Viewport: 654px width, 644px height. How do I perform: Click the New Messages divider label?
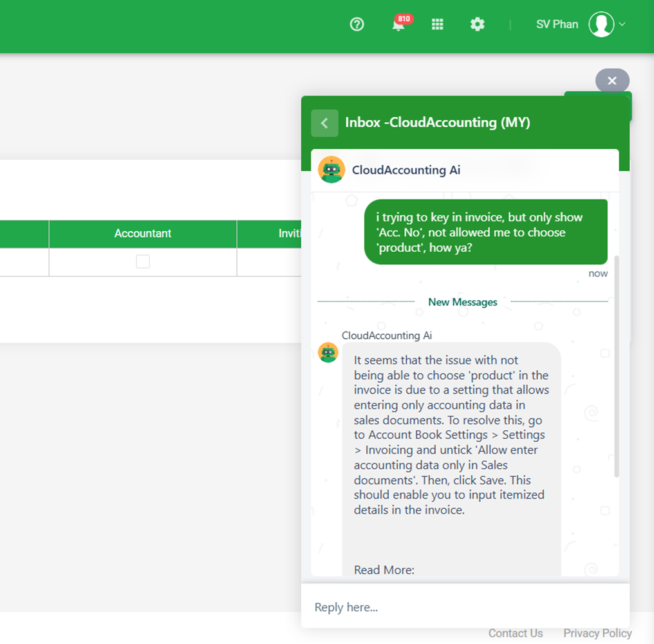click(x=463, y=302)
